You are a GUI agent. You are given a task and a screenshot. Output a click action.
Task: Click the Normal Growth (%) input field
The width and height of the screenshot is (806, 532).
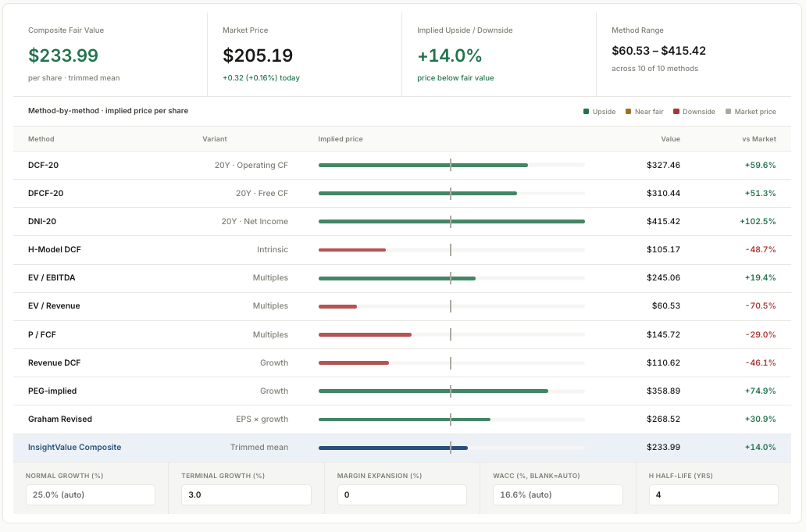click(x=91, y=495)
